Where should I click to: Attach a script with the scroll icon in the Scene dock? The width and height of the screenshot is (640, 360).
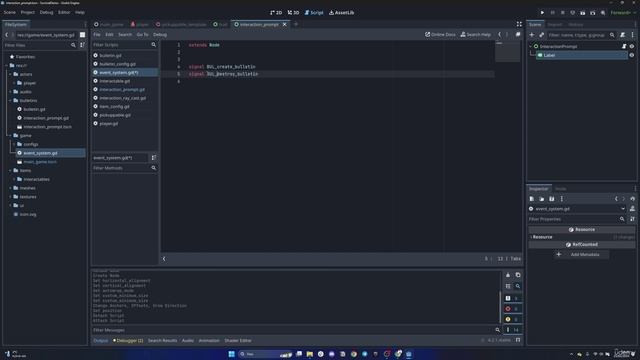click(x=622, y=35)
